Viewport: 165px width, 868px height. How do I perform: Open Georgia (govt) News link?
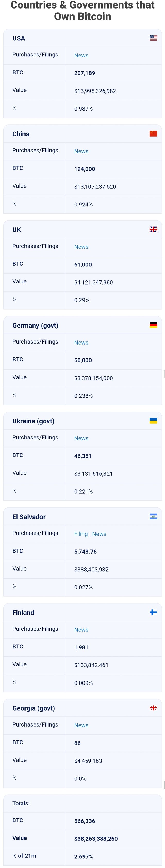81,725
